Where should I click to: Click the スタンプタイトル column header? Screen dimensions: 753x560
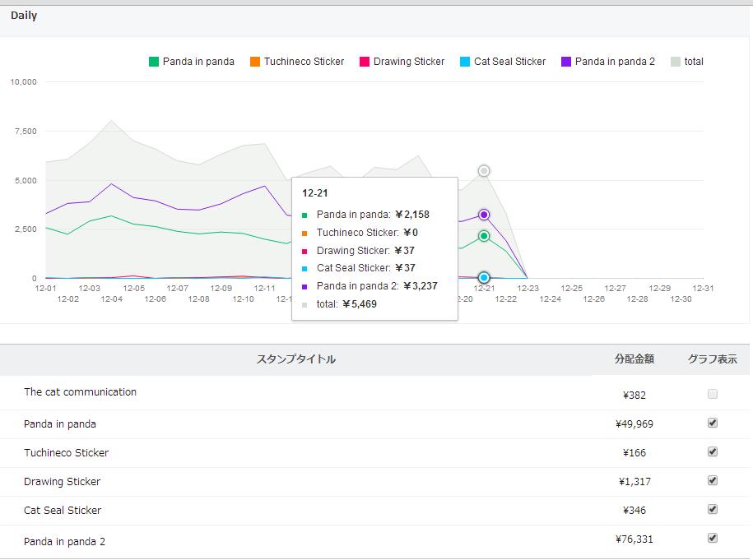[296, 359]
